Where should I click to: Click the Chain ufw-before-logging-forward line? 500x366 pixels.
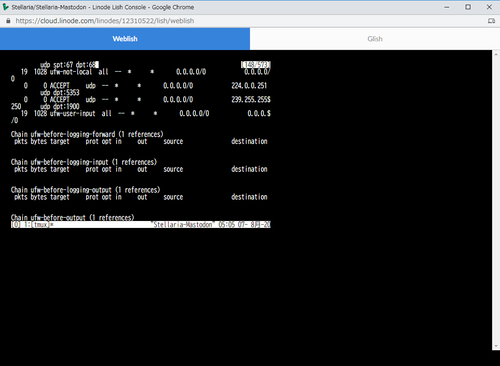[87, 134]
